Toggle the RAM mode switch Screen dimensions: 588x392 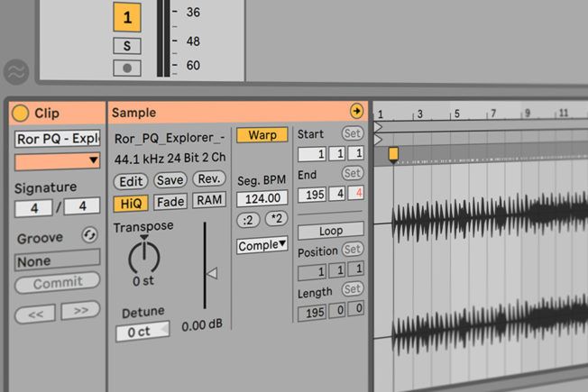pyautogui.click(x=209, y=200)
